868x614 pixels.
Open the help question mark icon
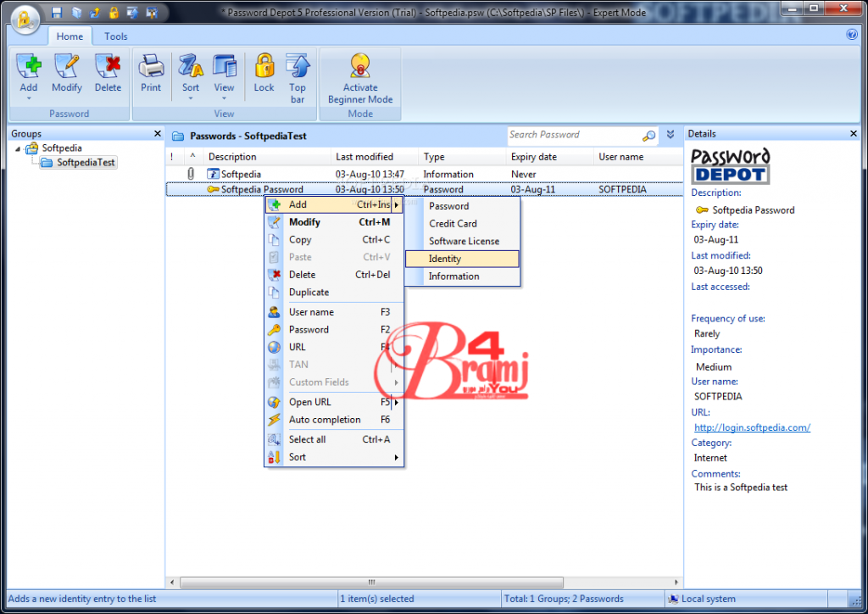pyautogui.click(x=852, y=34)
